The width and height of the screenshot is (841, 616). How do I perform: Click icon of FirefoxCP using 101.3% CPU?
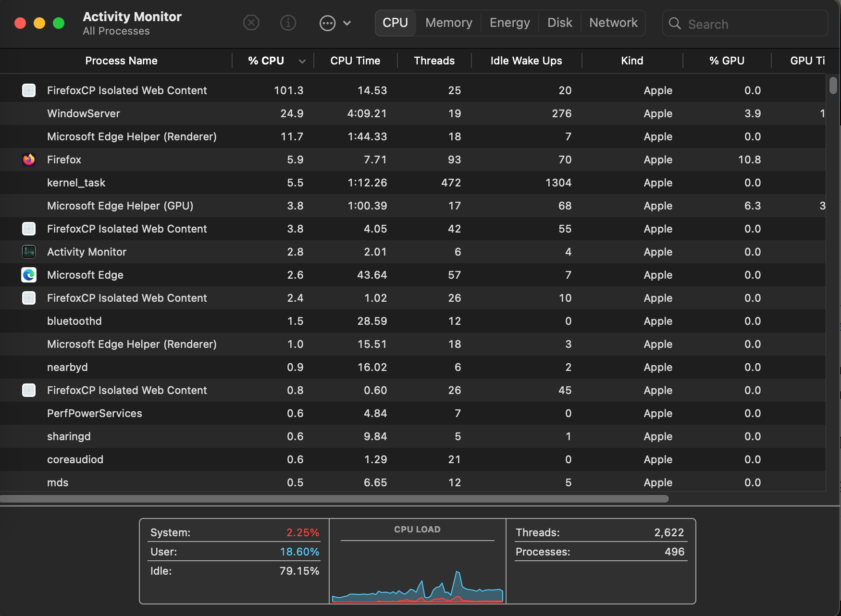(29, 90)
